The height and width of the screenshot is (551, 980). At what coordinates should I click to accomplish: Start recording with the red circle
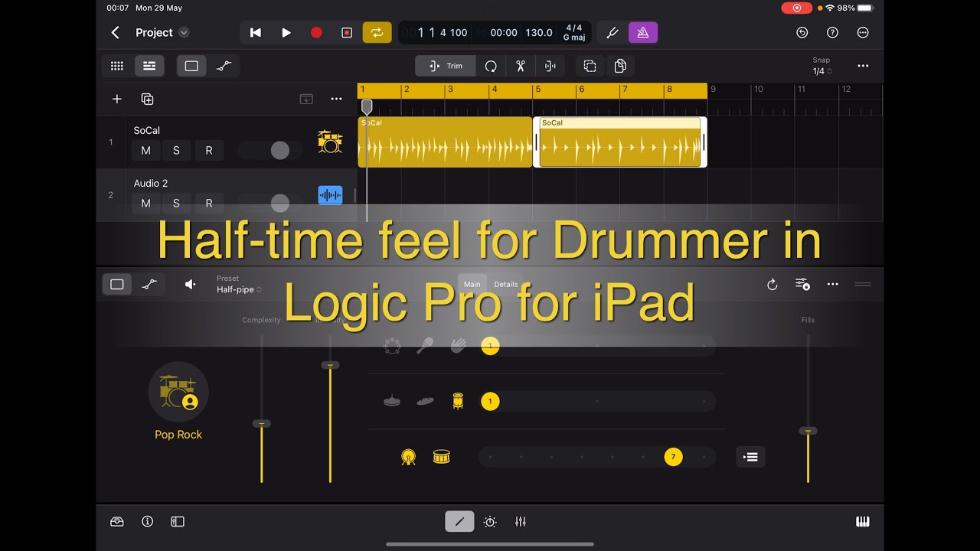(316, 33)
